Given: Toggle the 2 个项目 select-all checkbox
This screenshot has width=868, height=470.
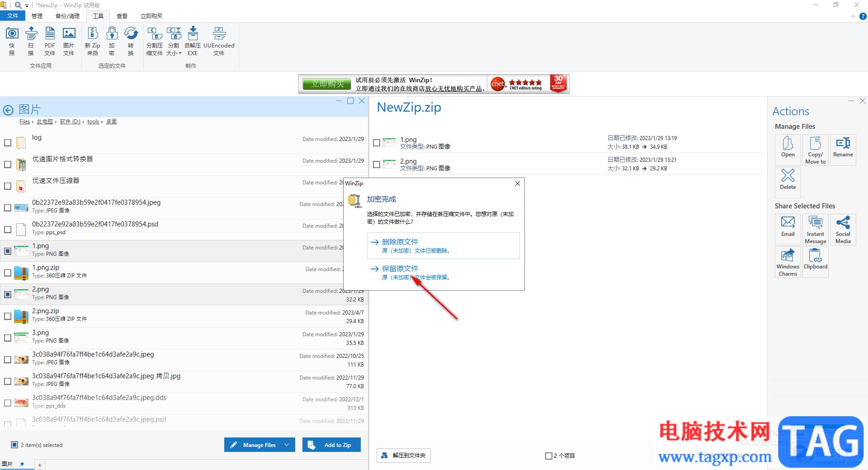Looking at the screenshot, I should click(549, 456).
